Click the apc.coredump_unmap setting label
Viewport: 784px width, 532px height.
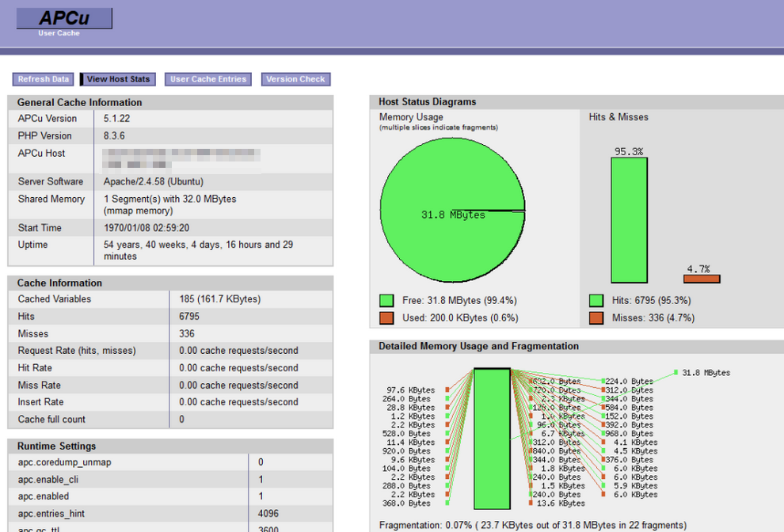[x=64, y=462]
